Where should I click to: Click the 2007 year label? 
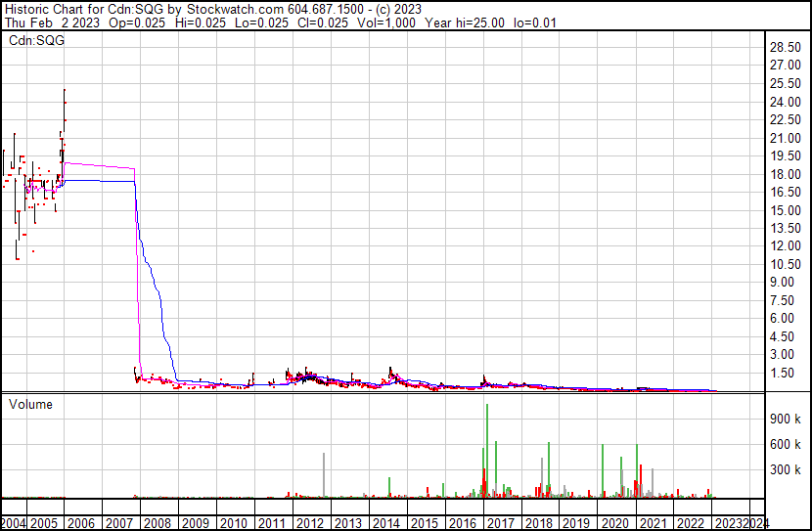pos(119,523)
